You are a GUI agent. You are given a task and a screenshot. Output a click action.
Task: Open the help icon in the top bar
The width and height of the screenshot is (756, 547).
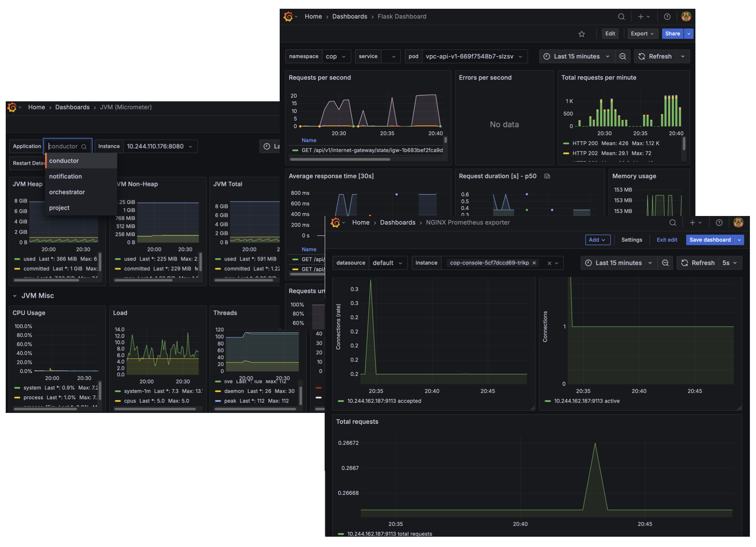(667, 16)
